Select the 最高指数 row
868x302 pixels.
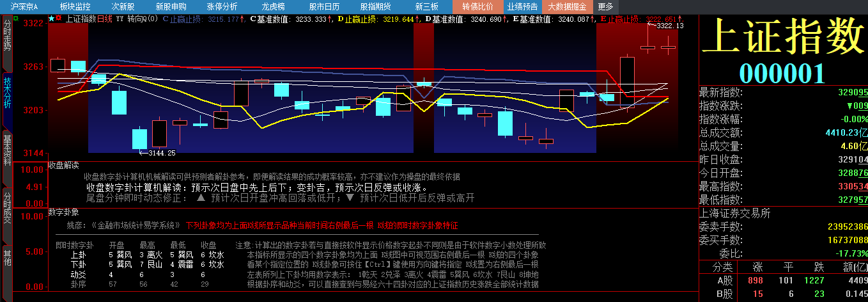[783, 187]
